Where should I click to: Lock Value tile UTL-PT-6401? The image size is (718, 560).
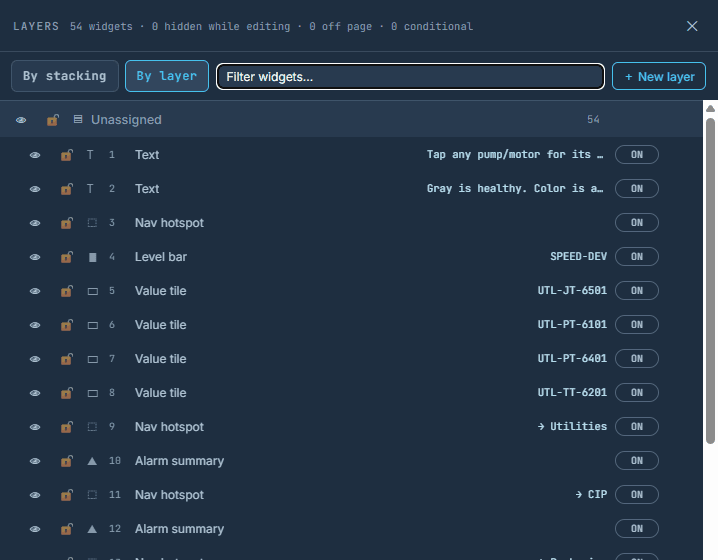(x=67, y=359)
